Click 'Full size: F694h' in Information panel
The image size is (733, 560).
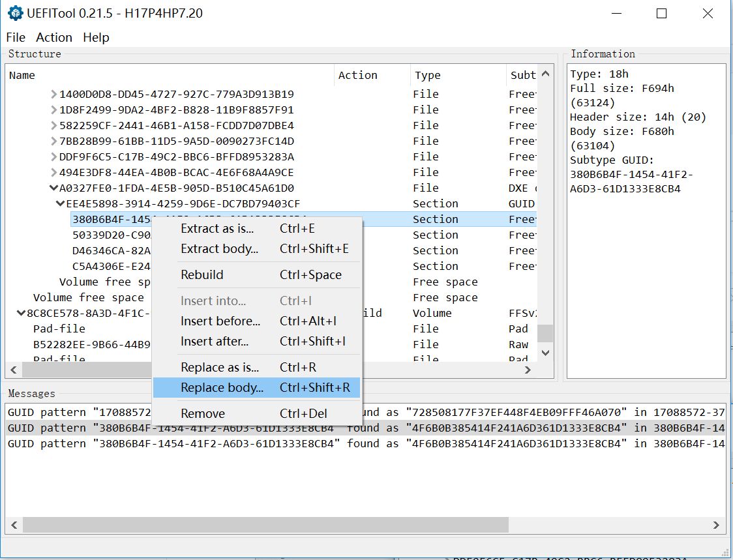tap(621, 89)
